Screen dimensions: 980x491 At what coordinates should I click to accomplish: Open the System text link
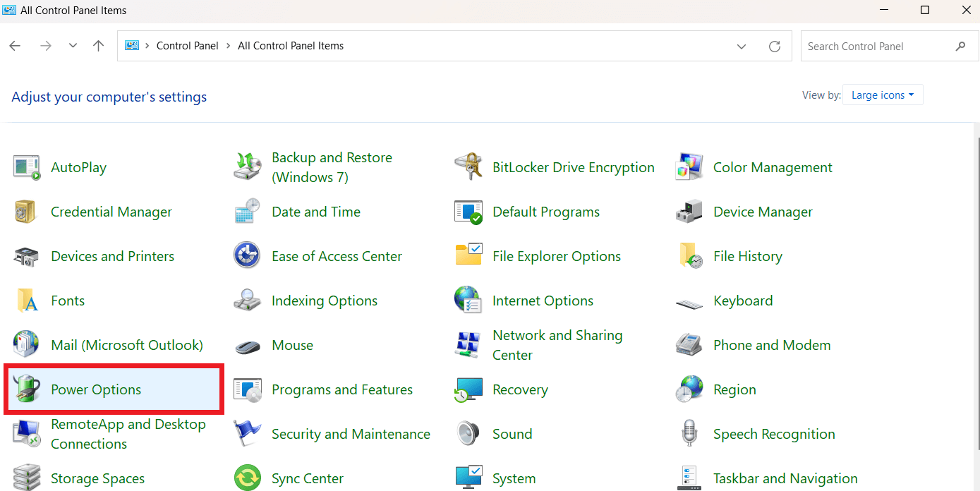tap(514, 478)
